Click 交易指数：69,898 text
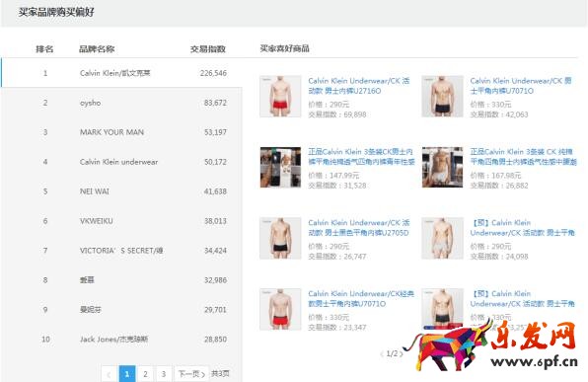Image resolution: width=588 pixels, height=382 pixels. [337, 115]
